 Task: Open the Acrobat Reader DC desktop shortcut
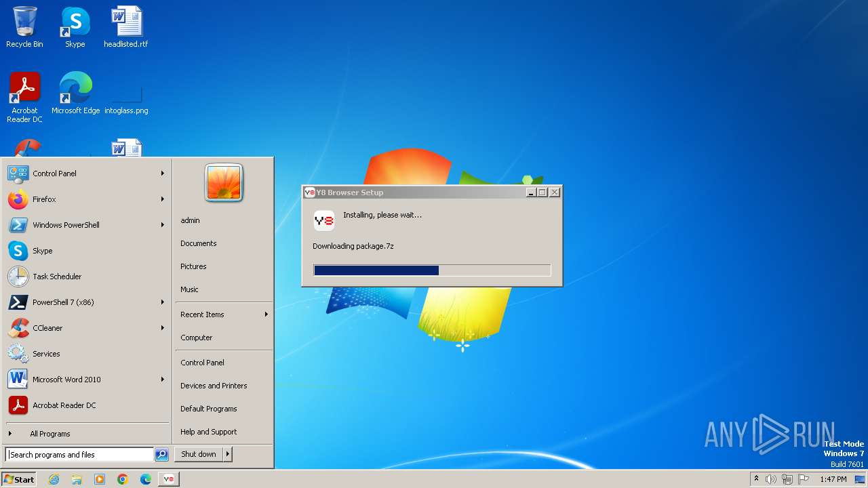[x=24, y=98]
